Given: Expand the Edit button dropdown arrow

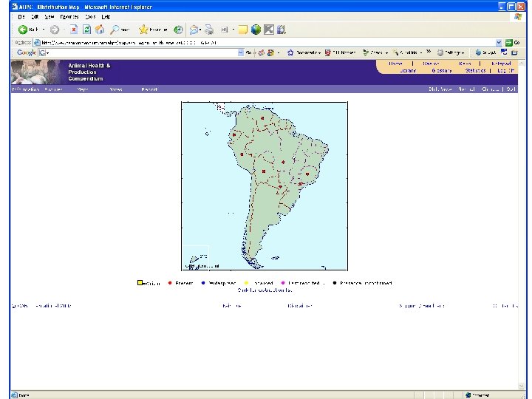Looking at the screenshot, I should coord(233,30).
